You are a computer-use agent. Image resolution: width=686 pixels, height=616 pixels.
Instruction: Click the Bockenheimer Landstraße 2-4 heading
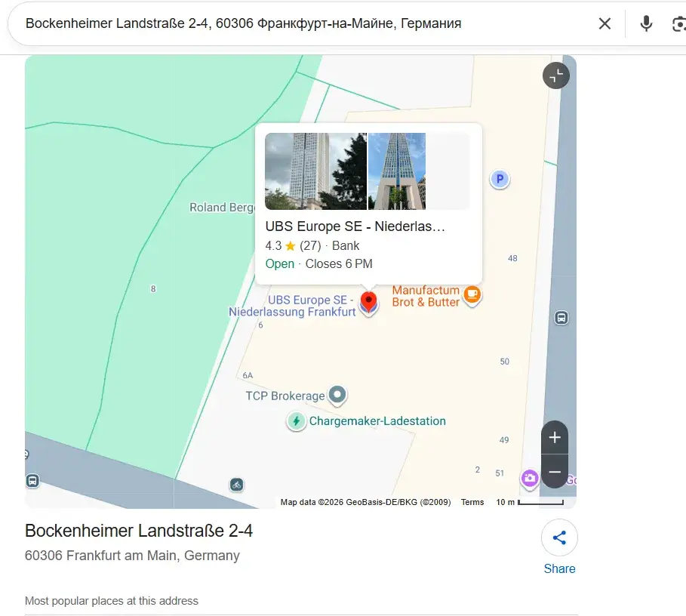point(139,531)
